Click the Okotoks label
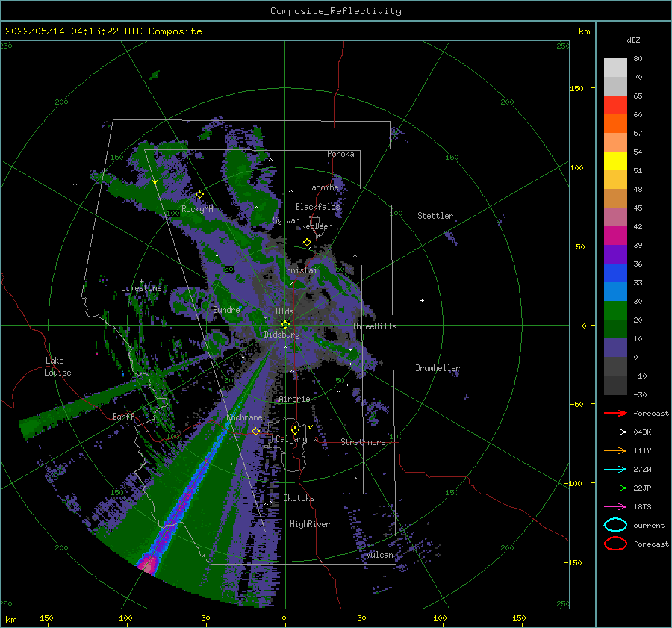The height and width of the screenshot is (628, 672). [299, 498]
